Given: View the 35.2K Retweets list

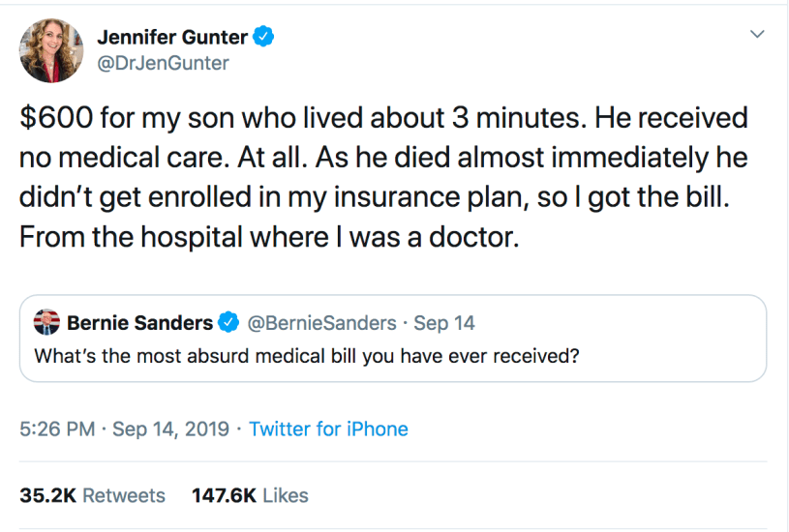Looking at the screenshot, I should pyautogui.click(x=93, y=495).
